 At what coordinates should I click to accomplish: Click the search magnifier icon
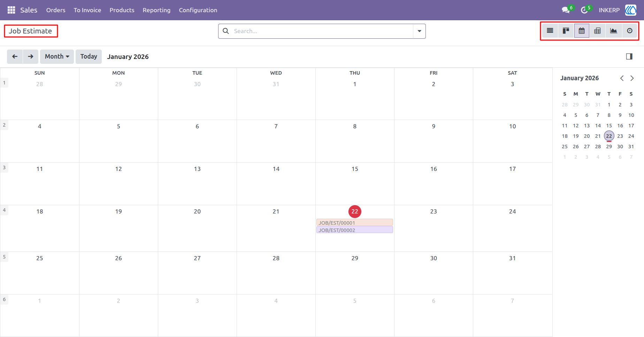click(226, 31)
